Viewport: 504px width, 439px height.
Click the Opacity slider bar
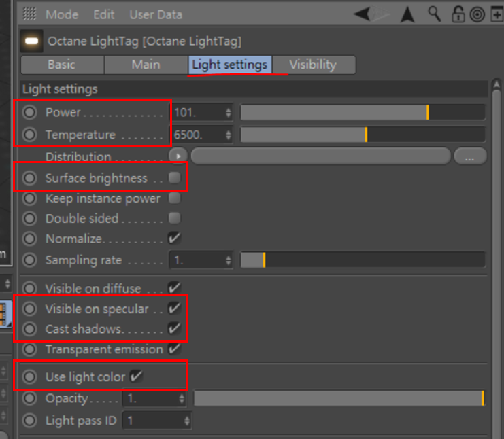coord(339,398)
